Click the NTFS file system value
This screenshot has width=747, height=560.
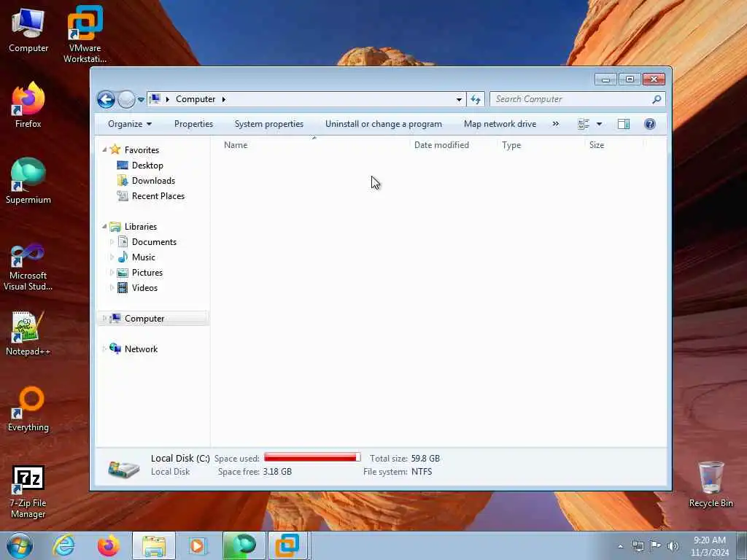[x=422, y=472]
